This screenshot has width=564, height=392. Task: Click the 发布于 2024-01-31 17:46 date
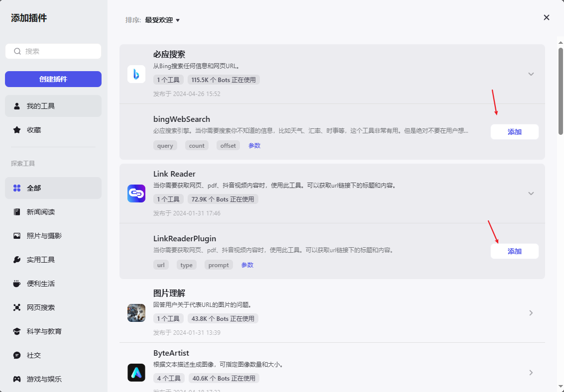187,213
